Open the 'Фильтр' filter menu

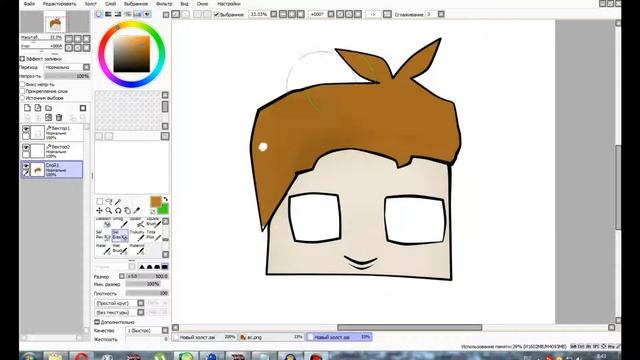tap(164, 4)
